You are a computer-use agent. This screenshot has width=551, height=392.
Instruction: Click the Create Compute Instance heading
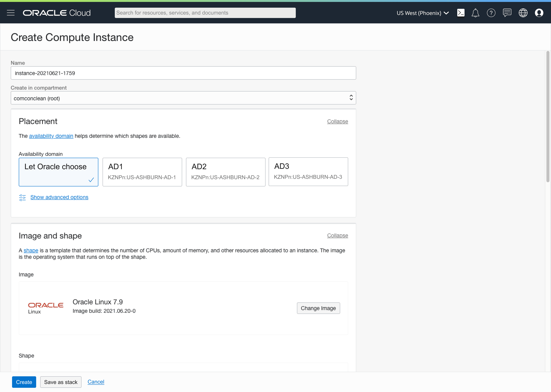[72, 37]
